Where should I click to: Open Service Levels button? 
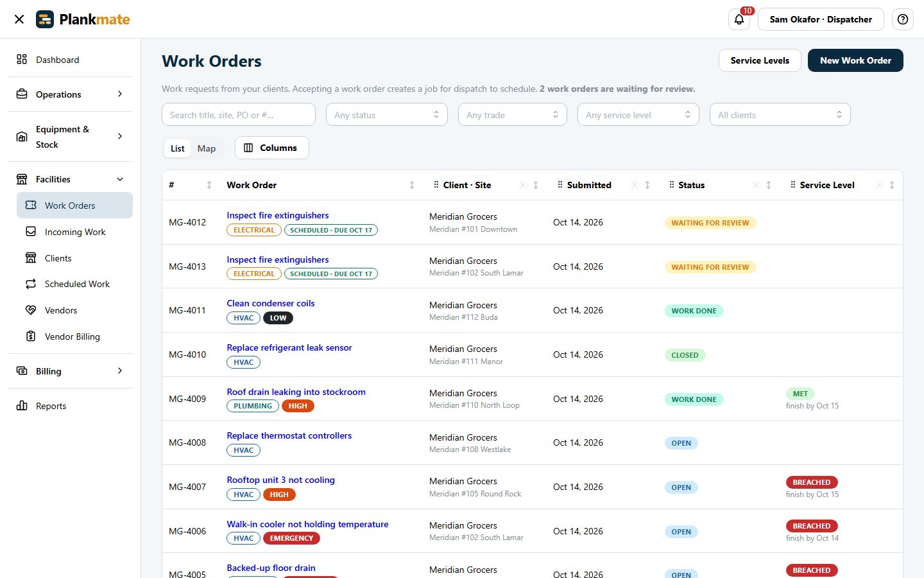pyautogui.click(x=760, y=60)
